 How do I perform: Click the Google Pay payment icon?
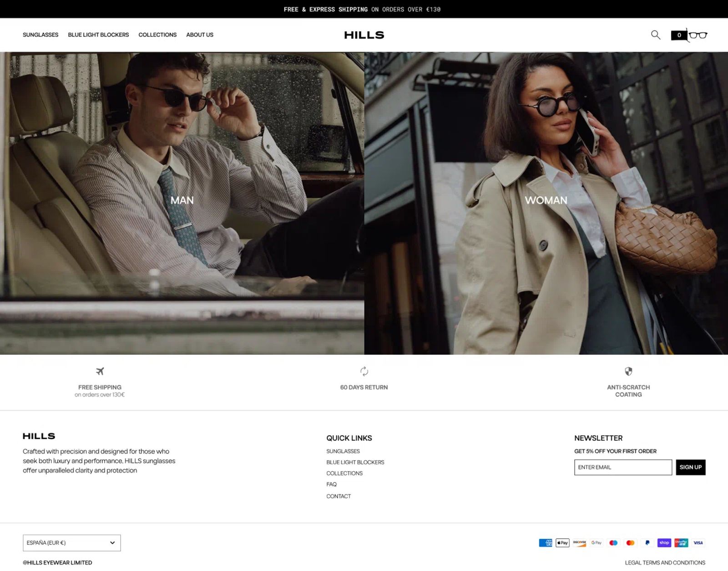click(x=597, y=543)
